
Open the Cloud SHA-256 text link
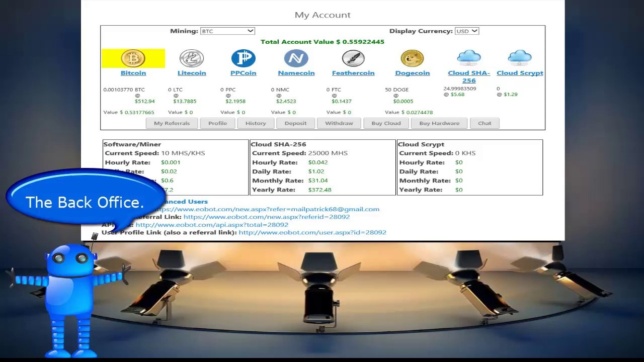pos(469,76)
